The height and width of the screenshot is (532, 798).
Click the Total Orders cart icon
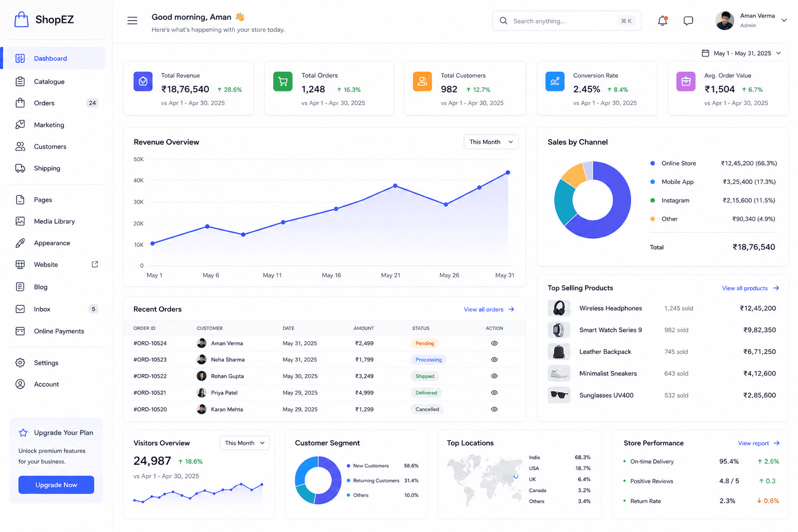pos(283,82)
